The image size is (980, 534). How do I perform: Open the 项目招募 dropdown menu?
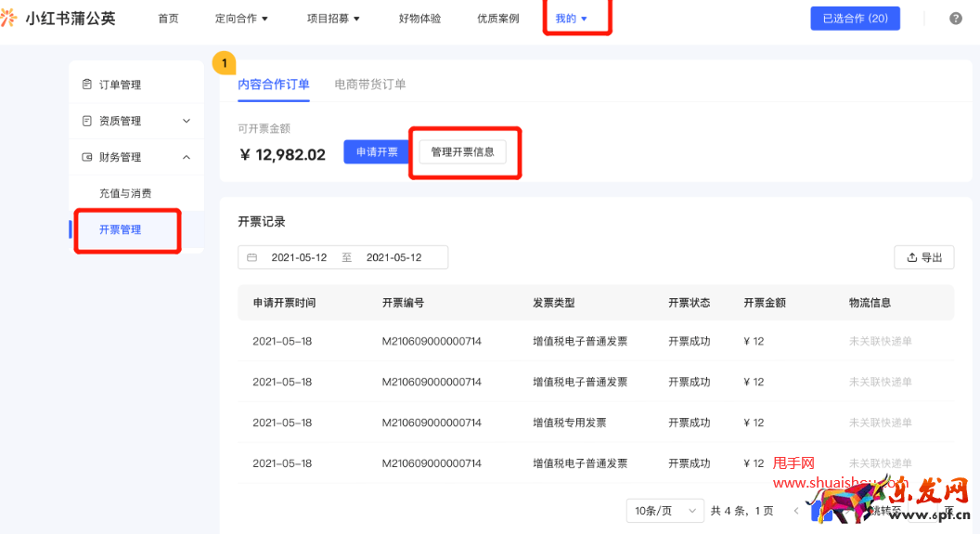pos(333,19)
